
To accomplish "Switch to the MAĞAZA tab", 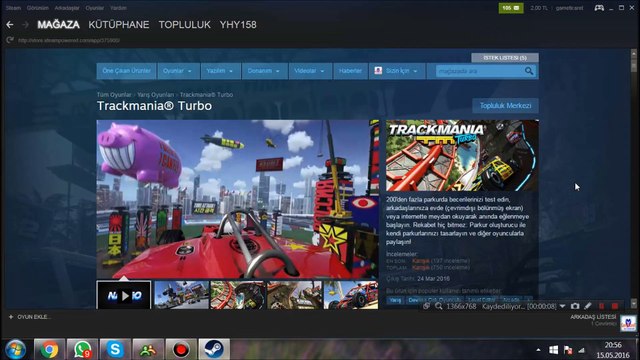I will [58, 25].
